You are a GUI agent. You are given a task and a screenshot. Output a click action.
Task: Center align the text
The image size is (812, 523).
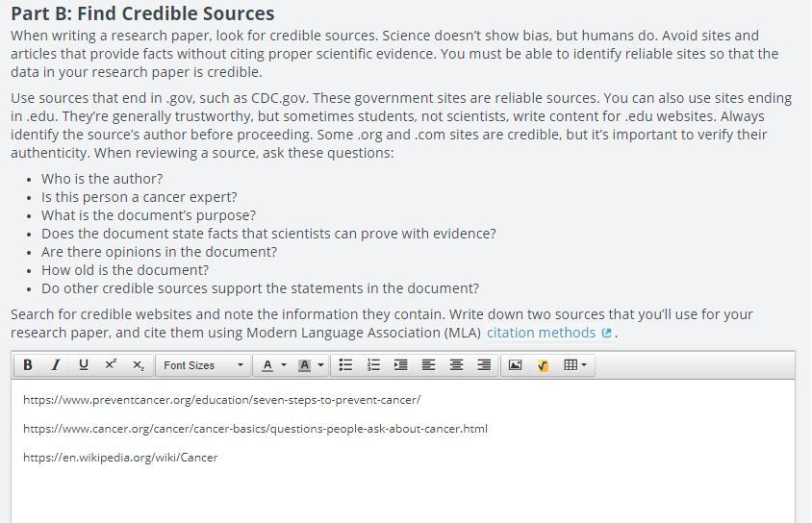click(457, 365)
